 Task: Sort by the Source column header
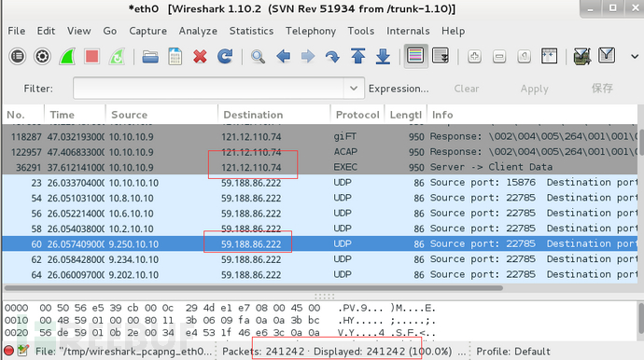161,115
